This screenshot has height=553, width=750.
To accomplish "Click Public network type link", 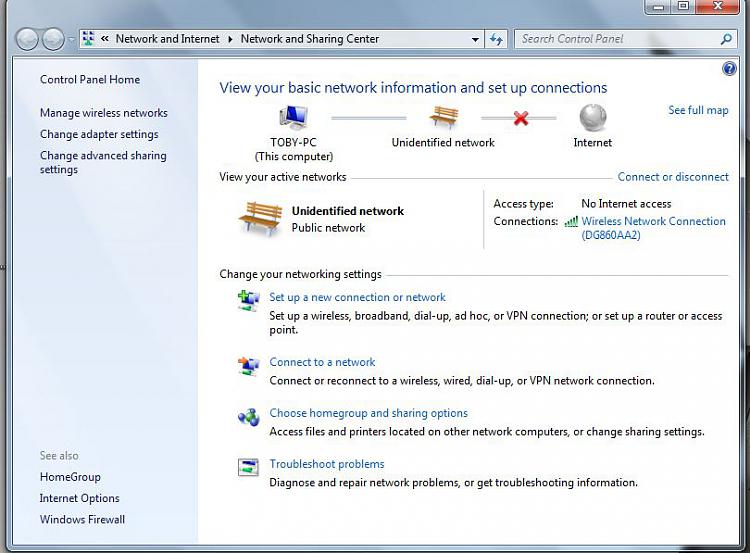I will tap(328, 228).
